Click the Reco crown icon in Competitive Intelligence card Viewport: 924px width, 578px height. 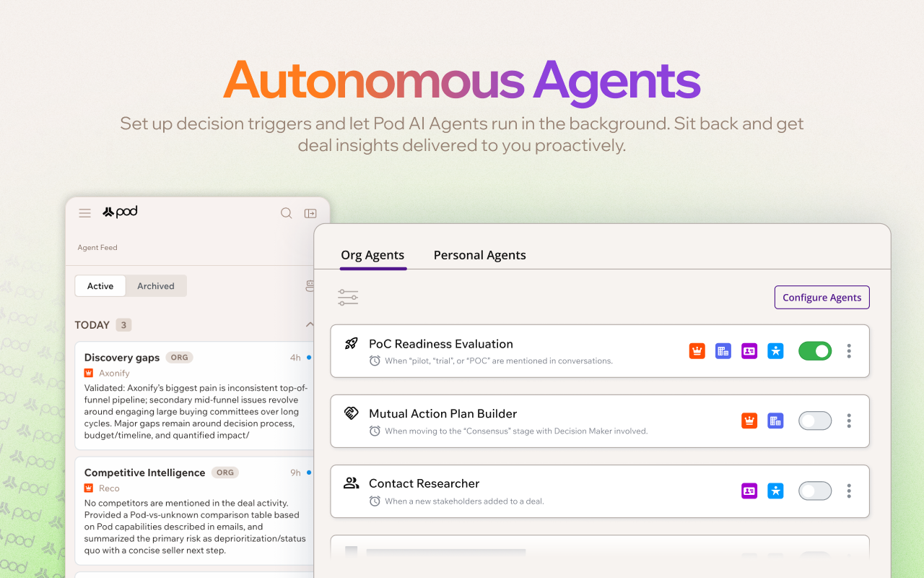point(89,488)
